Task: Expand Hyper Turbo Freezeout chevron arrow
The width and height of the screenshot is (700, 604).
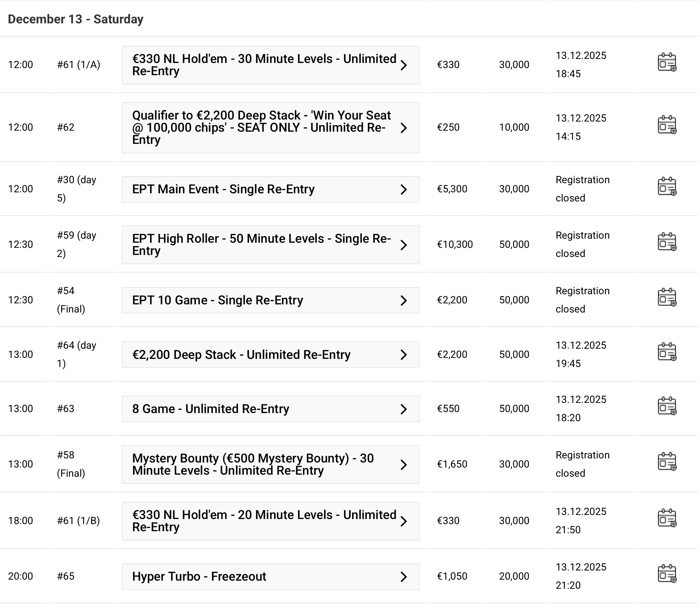Action: click(x=403, y=577)
